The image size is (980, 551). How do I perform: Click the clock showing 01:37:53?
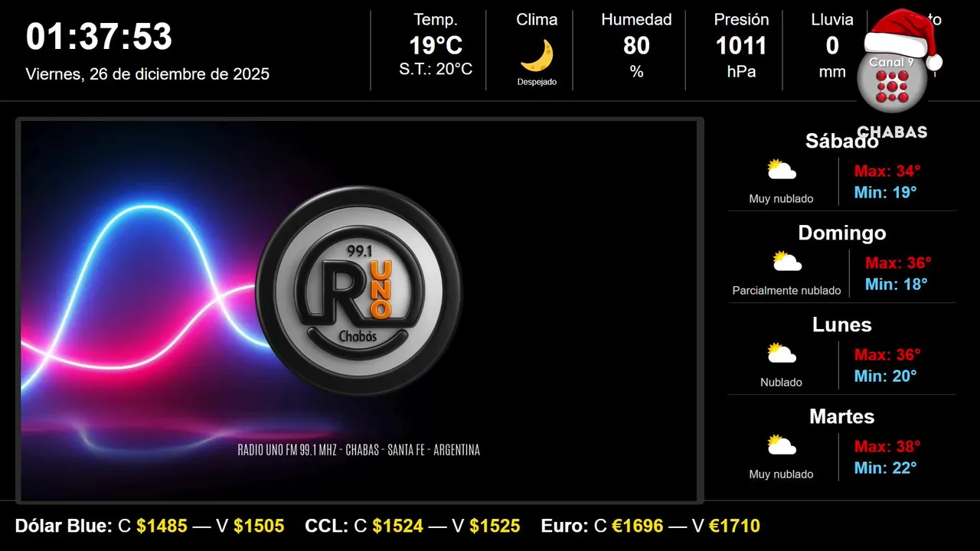tap(100, 37)
